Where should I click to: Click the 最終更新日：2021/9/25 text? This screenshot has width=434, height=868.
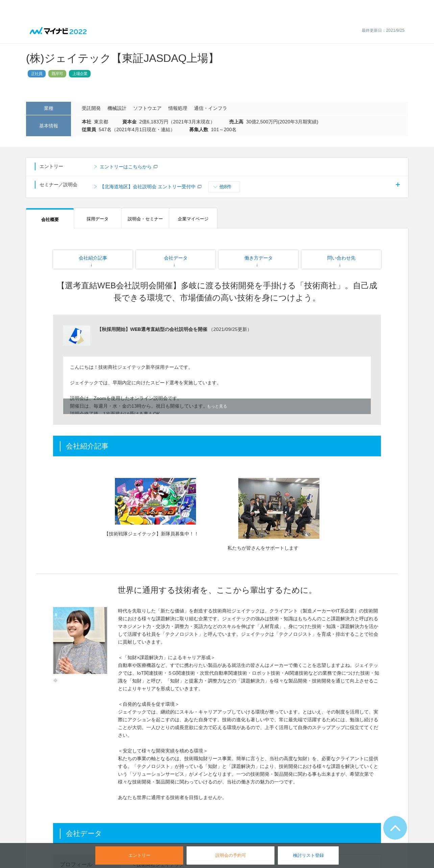coord(383,30)
